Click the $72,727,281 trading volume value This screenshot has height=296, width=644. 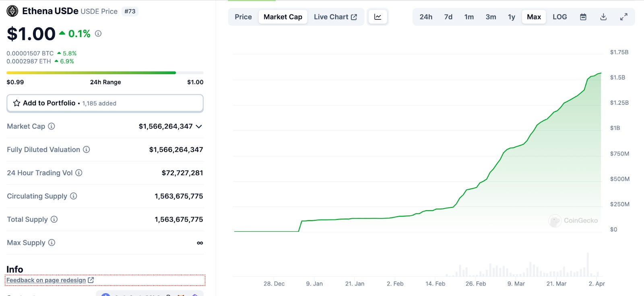click(182, 173)
